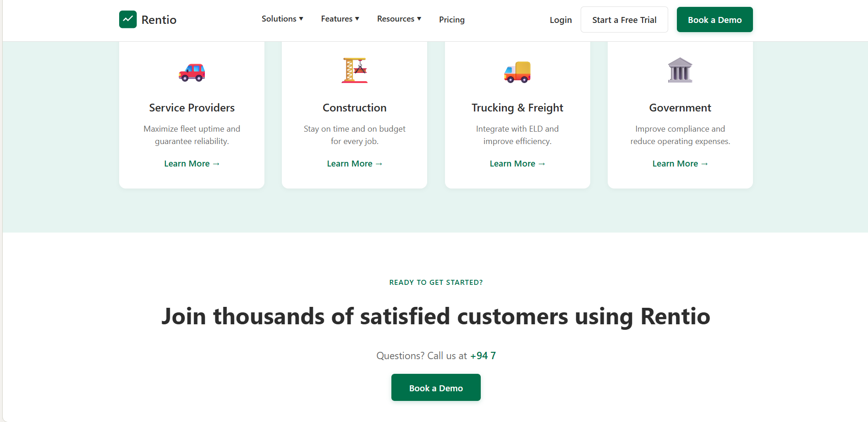The height and width of the screenshot is (422, 868).
Task: Expand the Resources dropdown
Action: coord(399,19)
